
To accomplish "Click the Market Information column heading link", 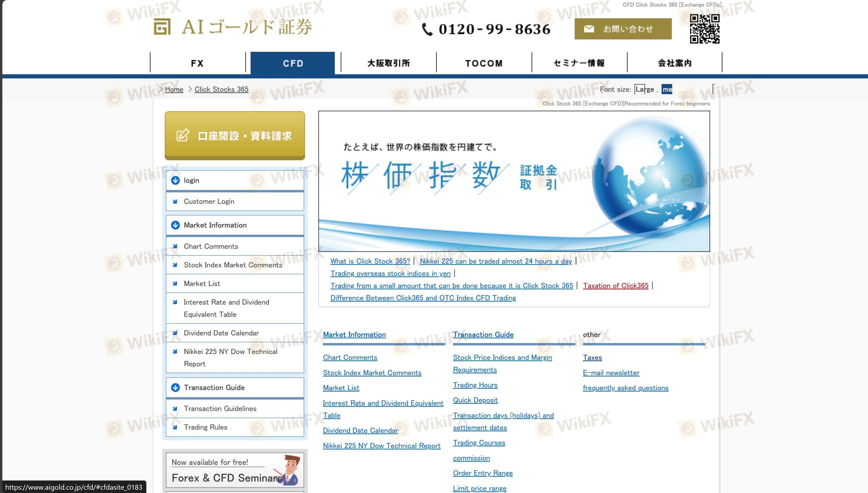I will pyautogui.click(x=354, y=335).
